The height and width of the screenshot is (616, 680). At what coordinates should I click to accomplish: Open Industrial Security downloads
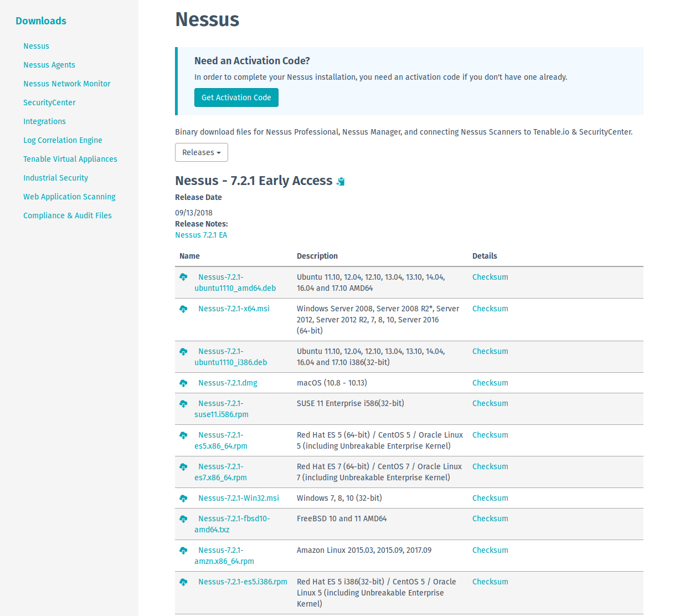click(x=55, y=178)
